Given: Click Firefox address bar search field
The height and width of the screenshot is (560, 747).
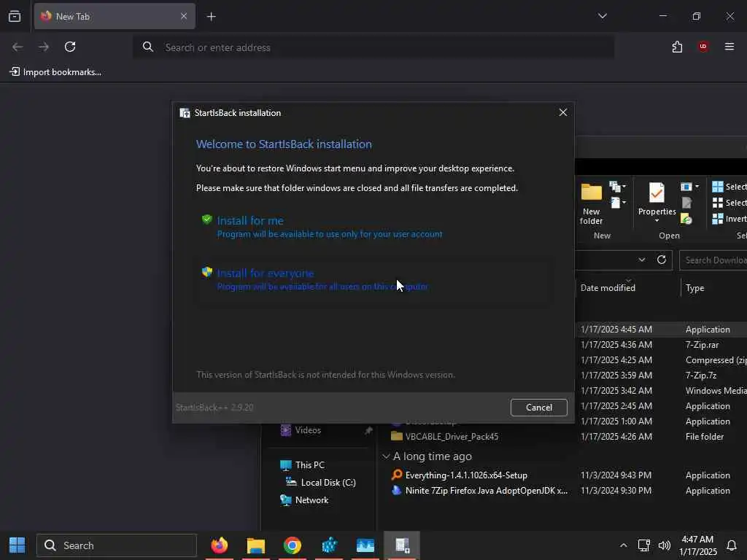Looking at the screenshot, I should pos(373,47).
